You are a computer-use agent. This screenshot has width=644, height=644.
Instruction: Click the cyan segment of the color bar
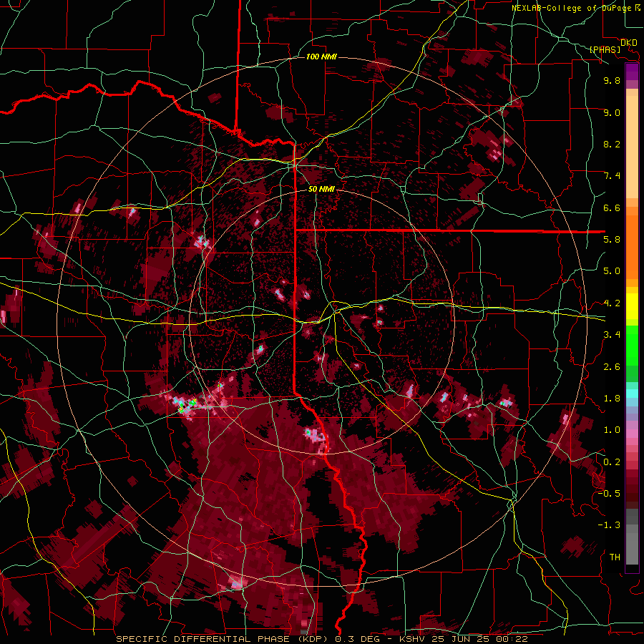(632, 394)
